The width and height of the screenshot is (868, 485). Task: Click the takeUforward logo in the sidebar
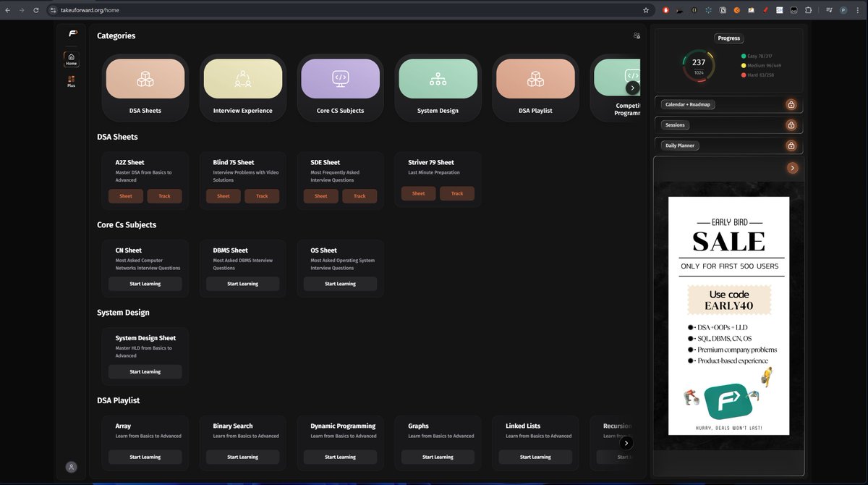tap(72, 33)
